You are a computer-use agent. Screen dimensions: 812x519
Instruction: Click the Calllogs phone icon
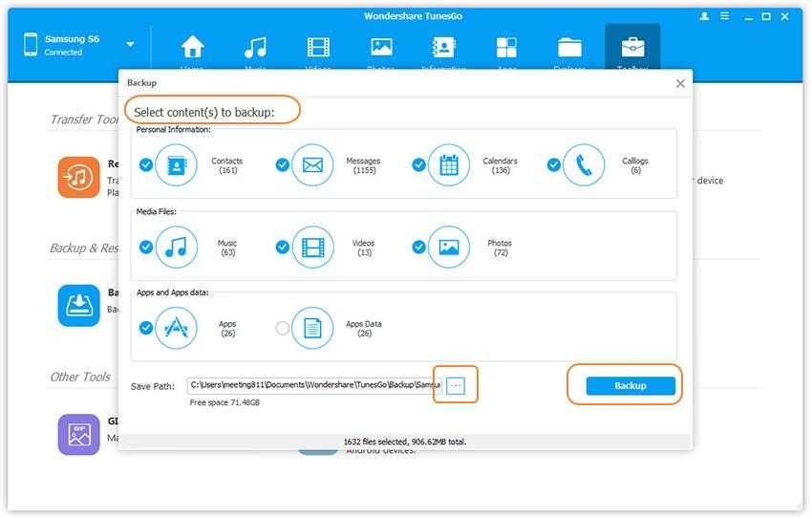click(x=584, y=164)
